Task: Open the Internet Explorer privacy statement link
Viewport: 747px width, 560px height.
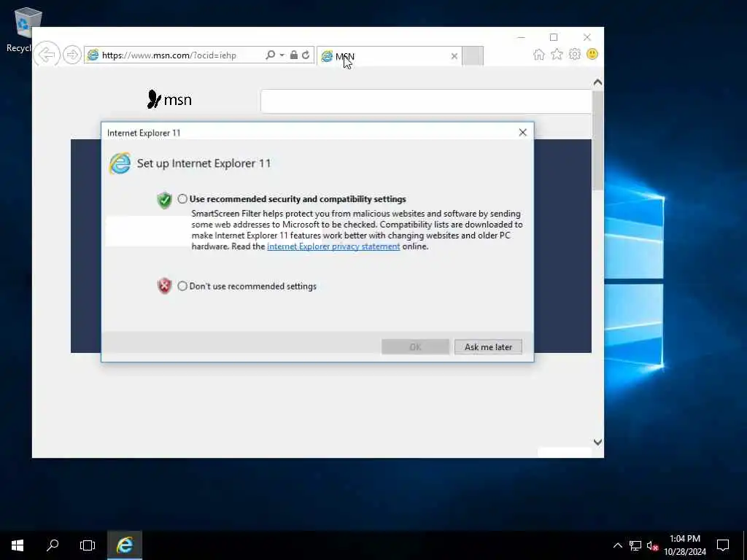Action: tap(333, 246)
